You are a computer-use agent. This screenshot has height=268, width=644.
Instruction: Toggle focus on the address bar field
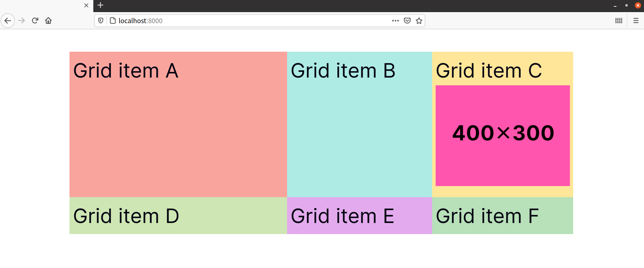[x=235, y=20]
